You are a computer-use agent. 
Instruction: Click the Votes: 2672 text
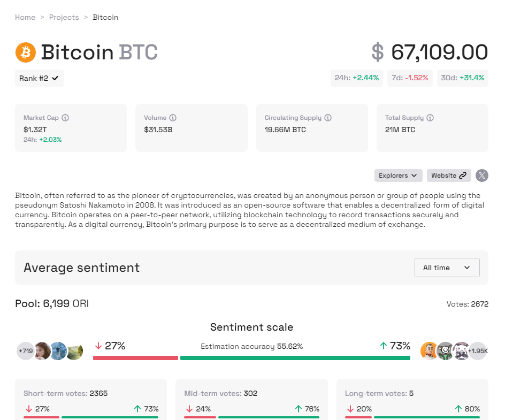coord(468,304)
